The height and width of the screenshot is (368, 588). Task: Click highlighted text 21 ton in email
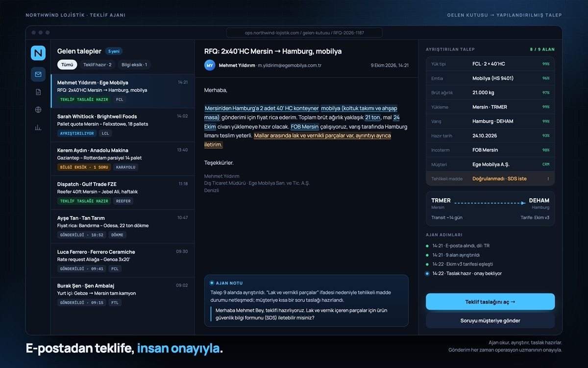point(373,117)
